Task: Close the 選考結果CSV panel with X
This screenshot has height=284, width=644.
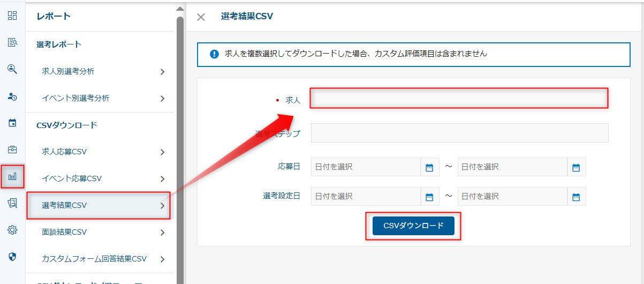Action: click(201, 17)
